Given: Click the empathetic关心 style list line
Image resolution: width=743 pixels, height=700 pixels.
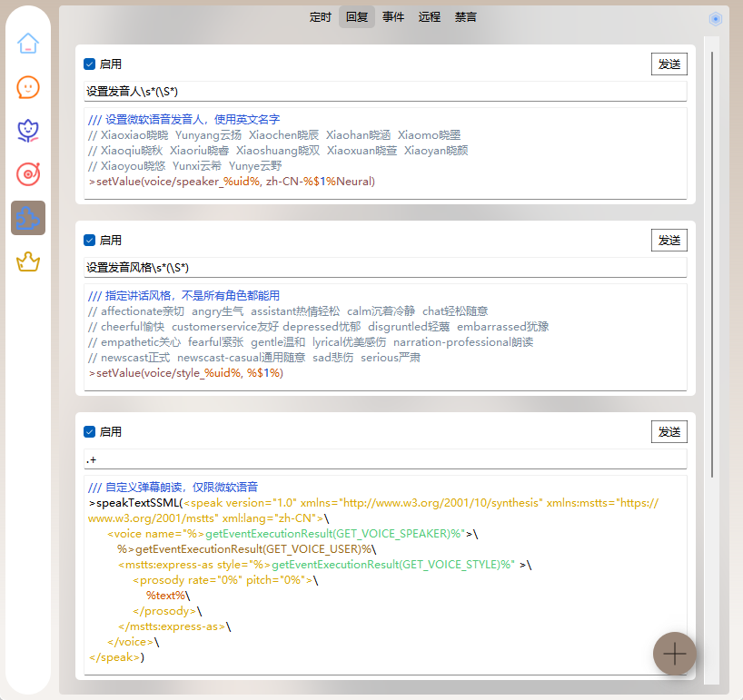Looking at the screenshot, I should [x=311, y=342].
